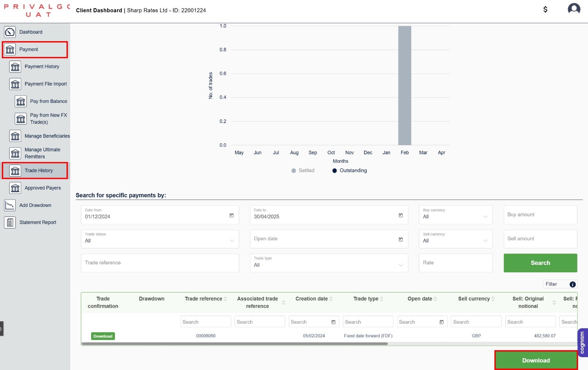Click the Add Drawdown chart icon
Image resolution: width=588 pixels, height=370 pixels.
coord(10,205)
